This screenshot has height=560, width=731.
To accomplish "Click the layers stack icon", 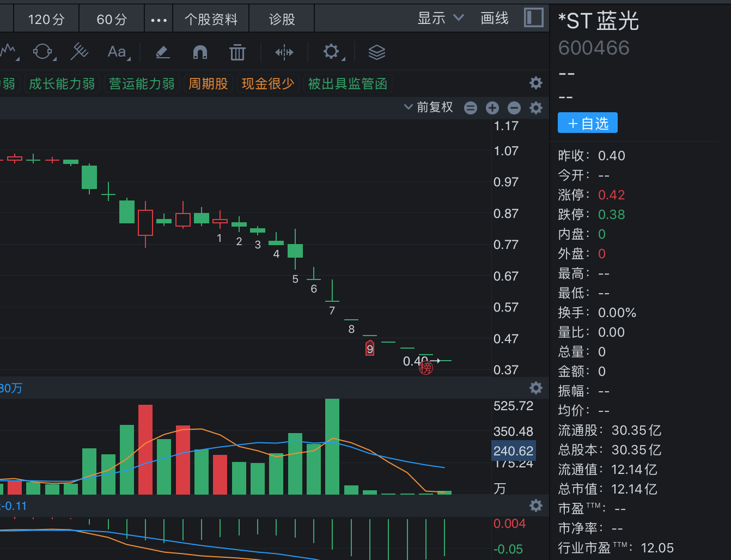I will 376,52.
